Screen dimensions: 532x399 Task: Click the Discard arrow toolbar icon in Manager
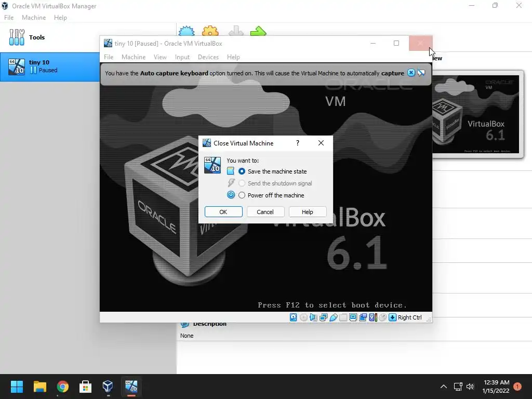pyautogui.click(x=236, y=31)
